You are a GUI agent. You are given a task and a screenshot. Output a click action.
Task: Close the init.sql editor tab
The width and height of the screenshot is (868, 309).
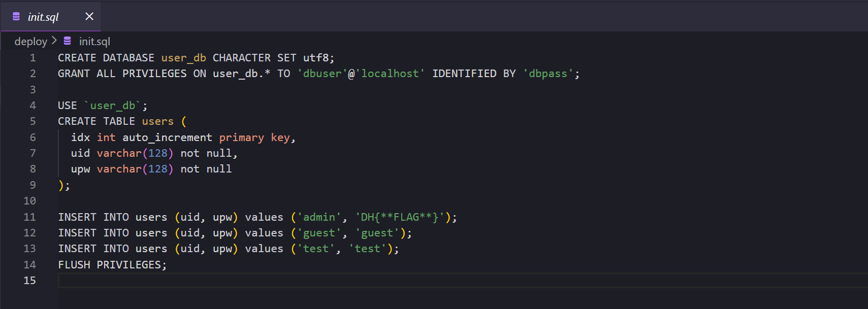point(89,17)
